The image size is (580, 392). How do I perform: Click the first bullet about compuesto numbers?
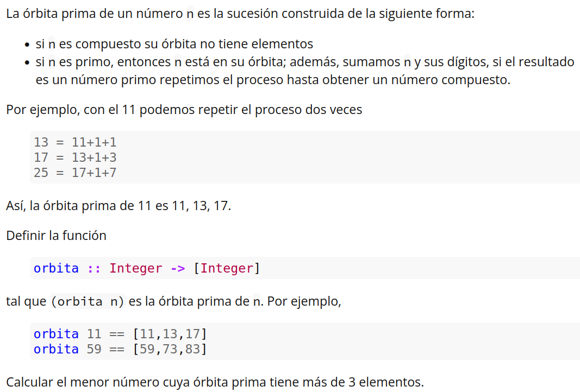(x=174, y=44)
